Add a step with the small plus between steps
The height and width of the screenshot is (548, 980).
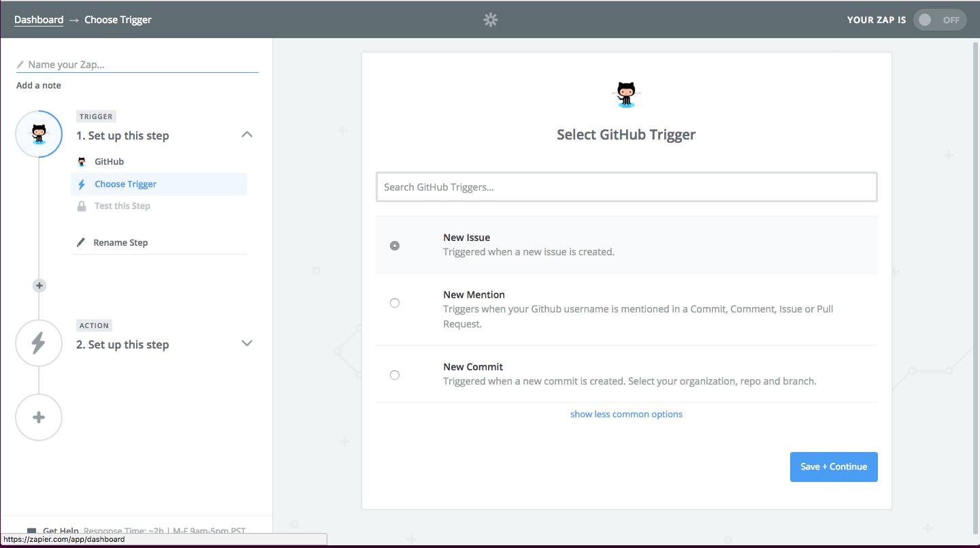[x=39, y=286]
